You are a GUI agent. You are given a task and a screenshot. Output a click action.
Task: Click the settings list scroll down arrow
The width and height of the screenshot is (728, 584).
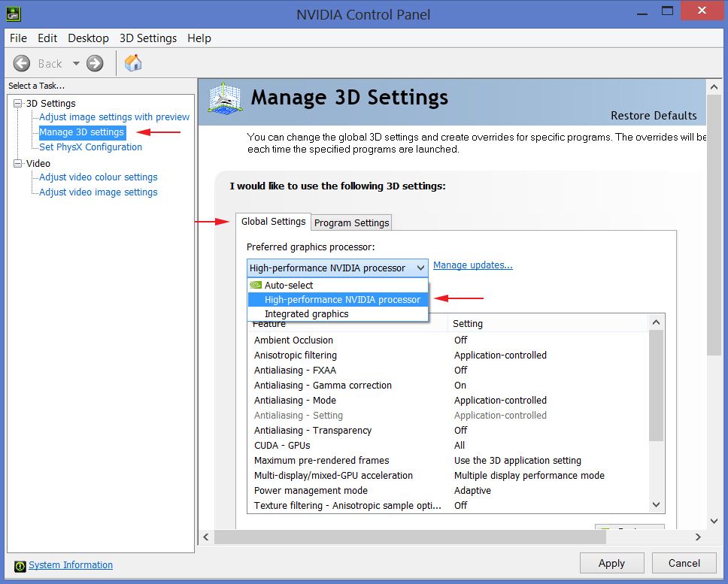coord(656,505)
